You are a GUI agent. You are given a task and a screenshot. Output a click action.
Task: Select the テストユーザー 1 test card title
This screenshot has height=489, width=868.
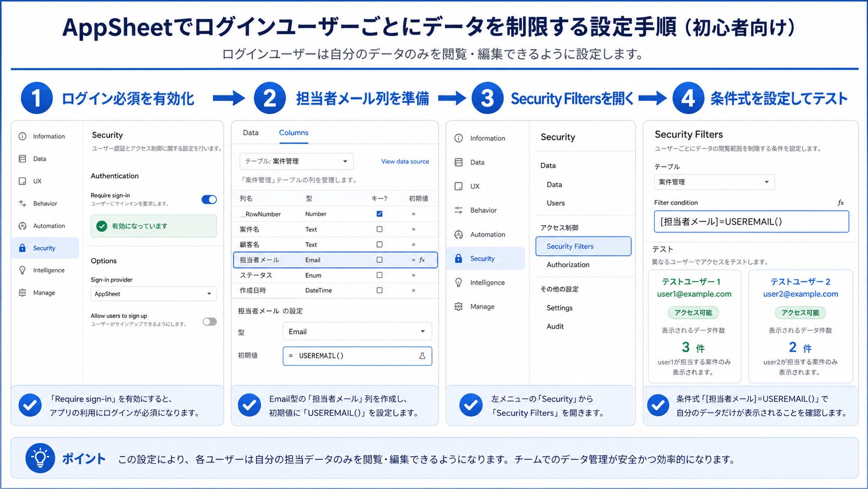click(691, 282)
